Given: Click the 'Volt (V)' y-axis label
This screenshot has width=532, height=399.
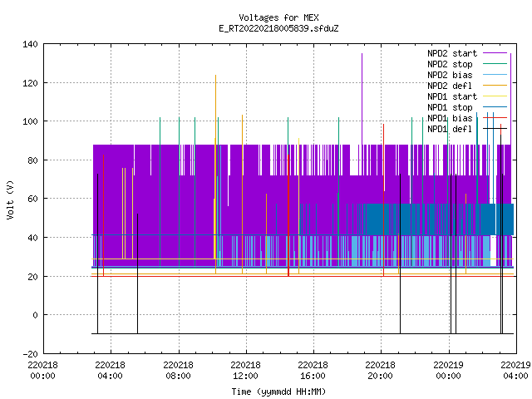Looking at the screenshot, I should [x=10, y=199].
